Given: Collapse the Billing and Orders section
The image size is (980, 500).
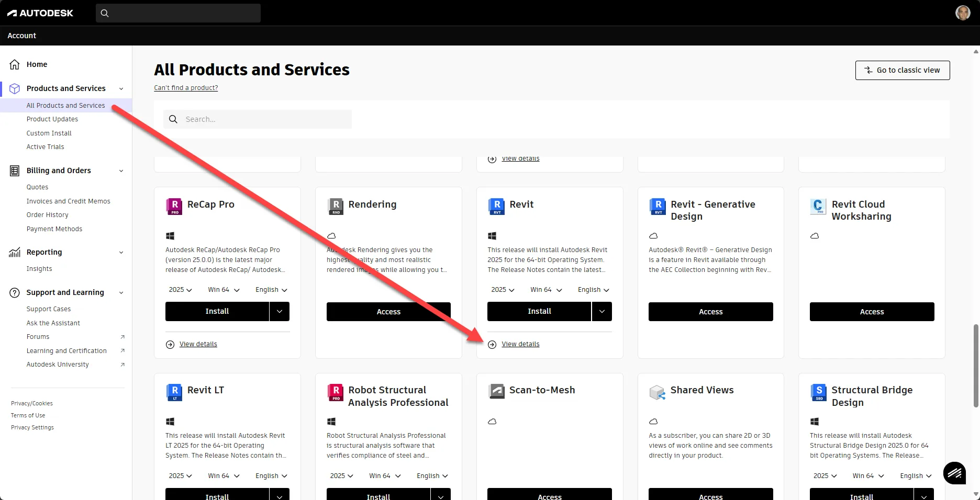Looking at the screenshot, I should coord(121,171).
